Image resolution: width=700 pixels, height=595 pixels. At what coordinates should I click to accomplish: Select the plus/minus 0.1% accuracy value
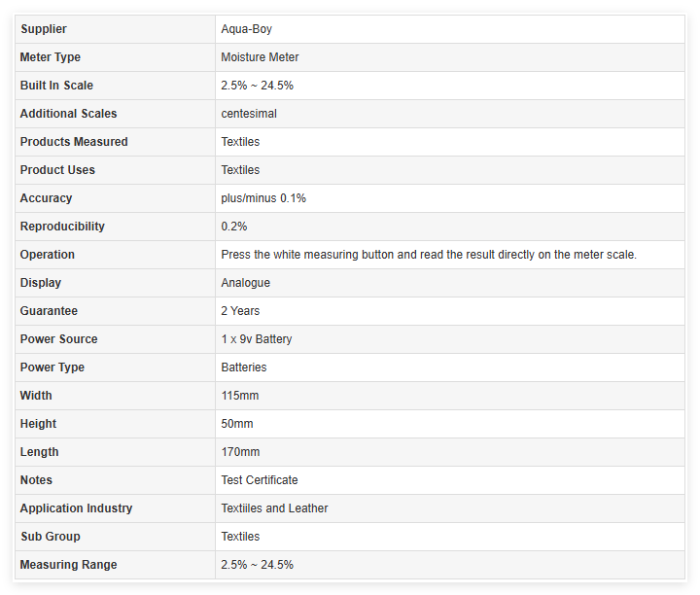click(263, 198)
